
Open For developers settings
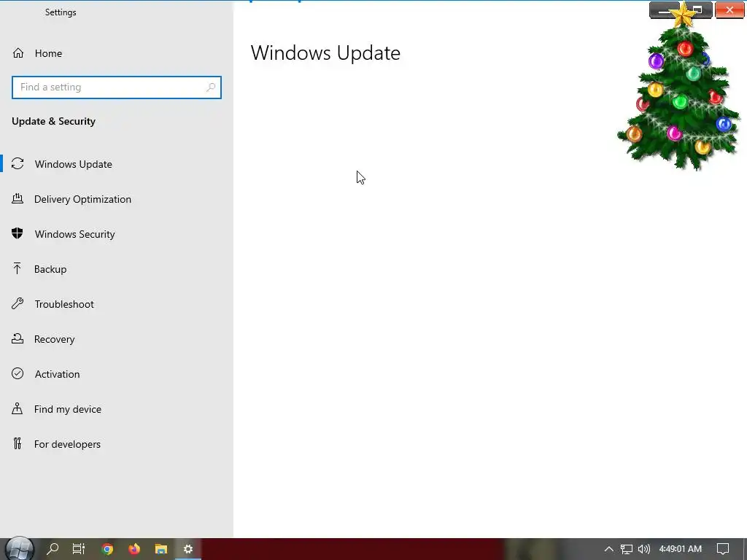pyautogui.click(x=67, y=444)
